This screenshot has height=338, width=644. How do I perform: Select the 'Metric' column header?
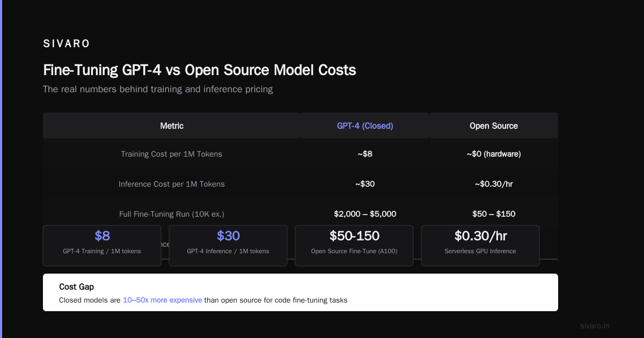172,126
